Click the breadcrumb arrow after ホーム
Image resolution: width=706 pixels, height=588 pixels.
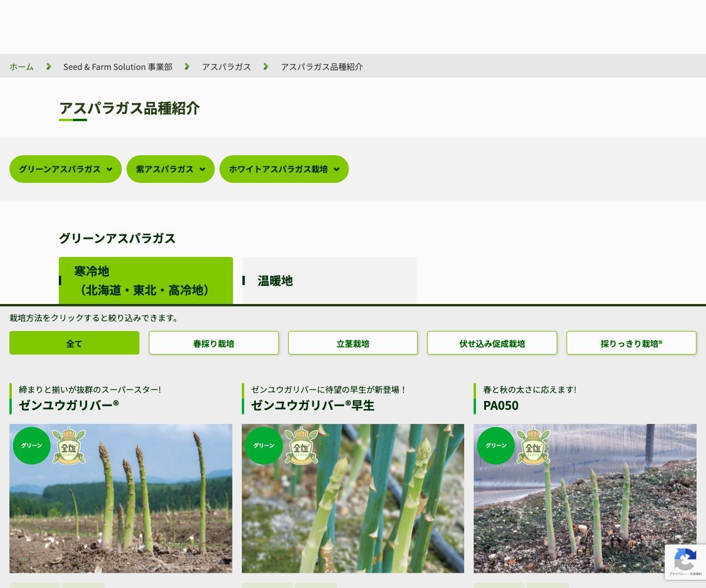point(48,66)
